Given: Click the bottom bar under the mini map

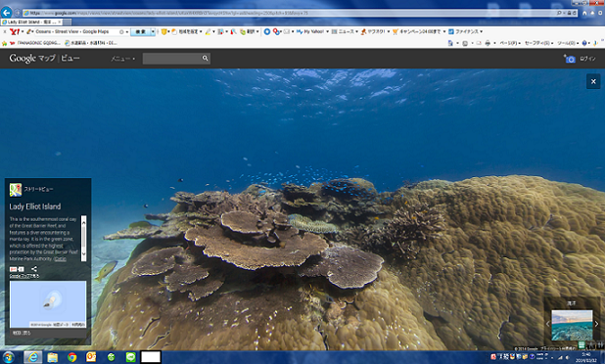Looking at the screenshot, I should [48, 333].
